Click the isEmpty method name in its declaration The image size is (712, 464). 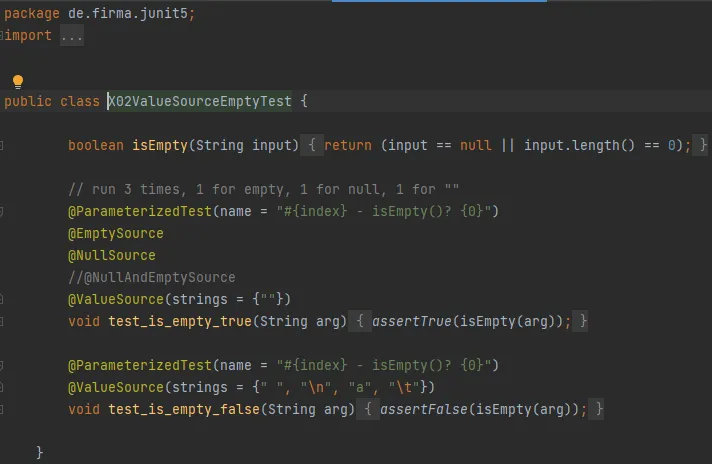click(x=160, y=145)
